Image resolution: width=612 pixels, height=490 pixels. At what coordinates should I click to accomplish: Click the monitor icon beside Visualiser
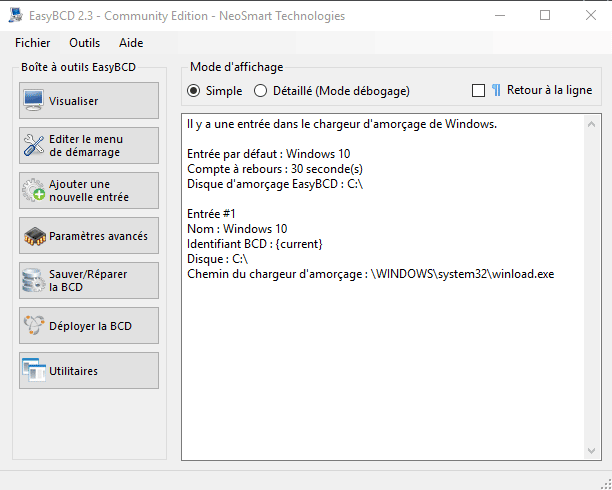[x=33, y=100]
